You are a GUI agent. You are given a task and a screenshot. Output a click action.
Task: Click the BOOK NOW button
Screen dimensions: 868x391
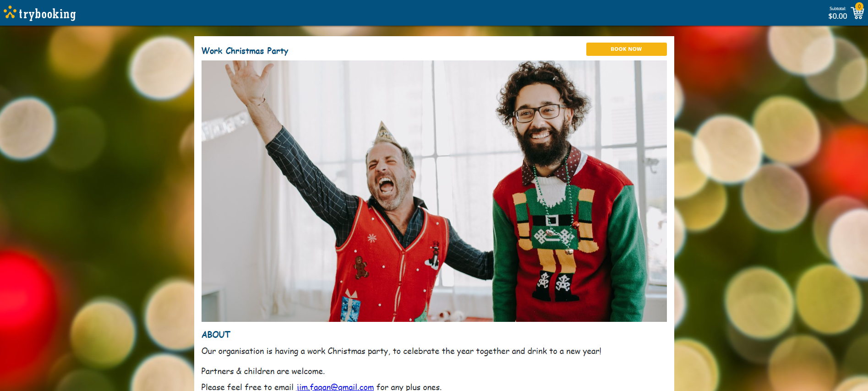coord(626,49)
